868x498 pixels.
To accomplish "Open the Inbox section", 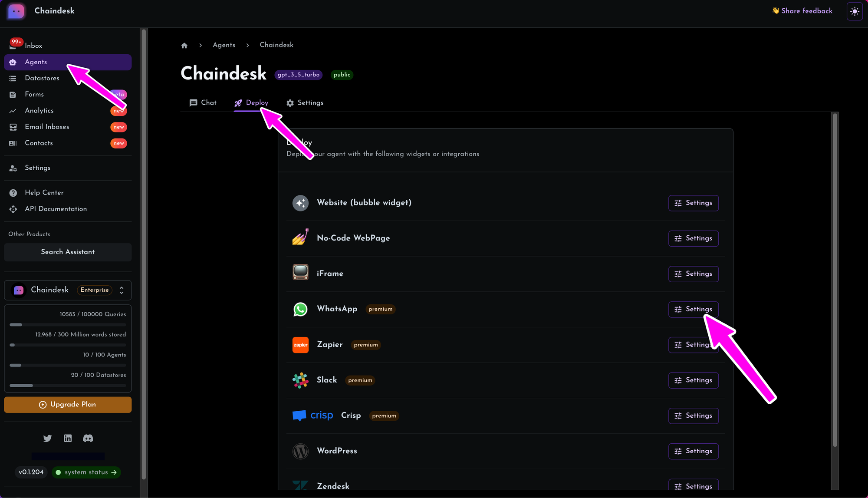I will click(x=33, y=45).
